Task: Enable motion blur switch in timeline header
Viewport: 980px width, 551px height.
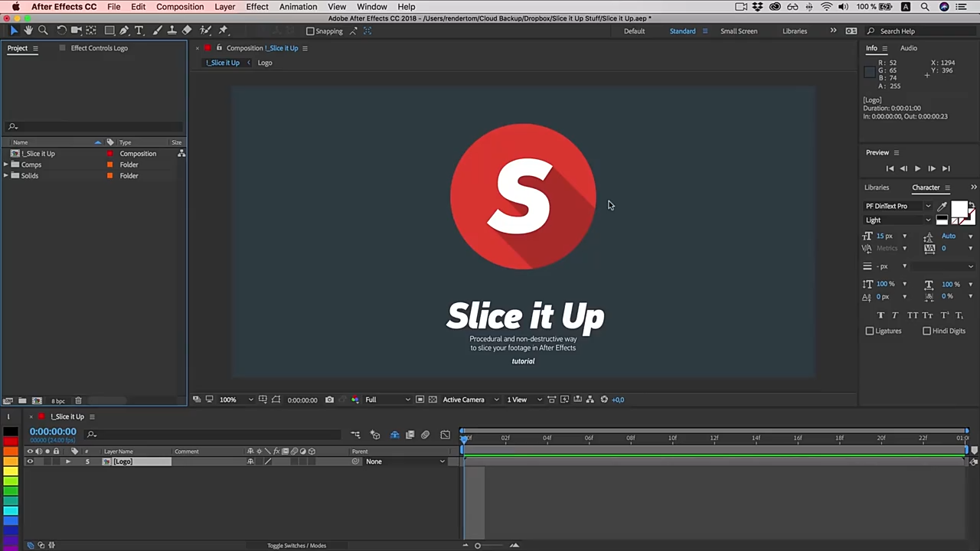Action: pyautogui.click(x=426, y=435)
